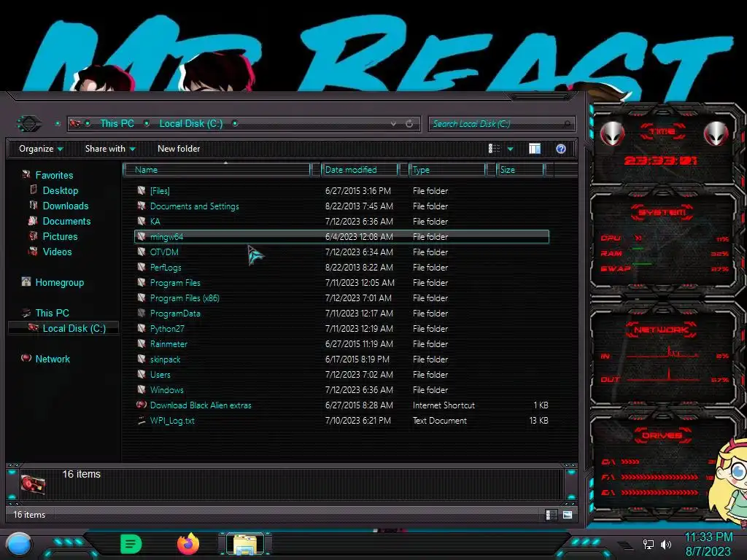This screenshot has width=747, height=560.
Task: Click the Program Files (x86) folder icon
Action: tap(141, 297)
